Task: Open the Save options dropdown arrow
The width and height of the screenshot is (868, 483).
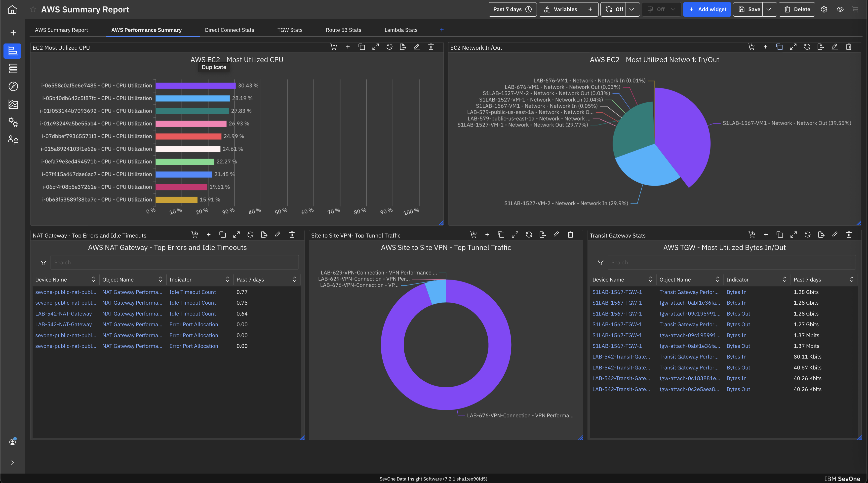Action: point(769,9)
